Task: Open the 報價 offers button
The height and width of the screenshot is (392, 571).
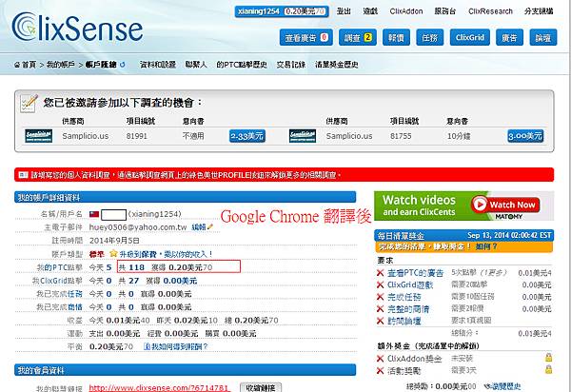Action: coord(396,37)
